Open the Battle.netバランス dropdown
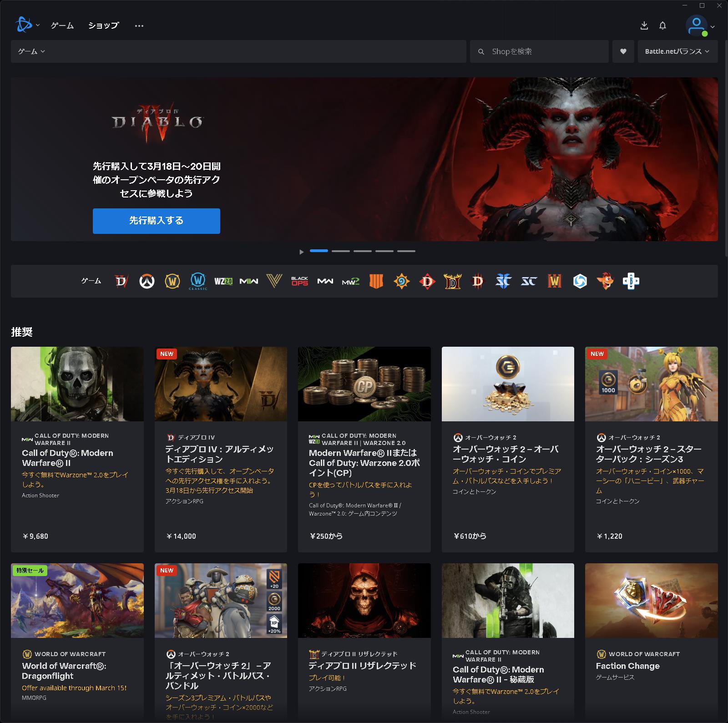Viewport: 728px width, 723px height. (677, 51)
